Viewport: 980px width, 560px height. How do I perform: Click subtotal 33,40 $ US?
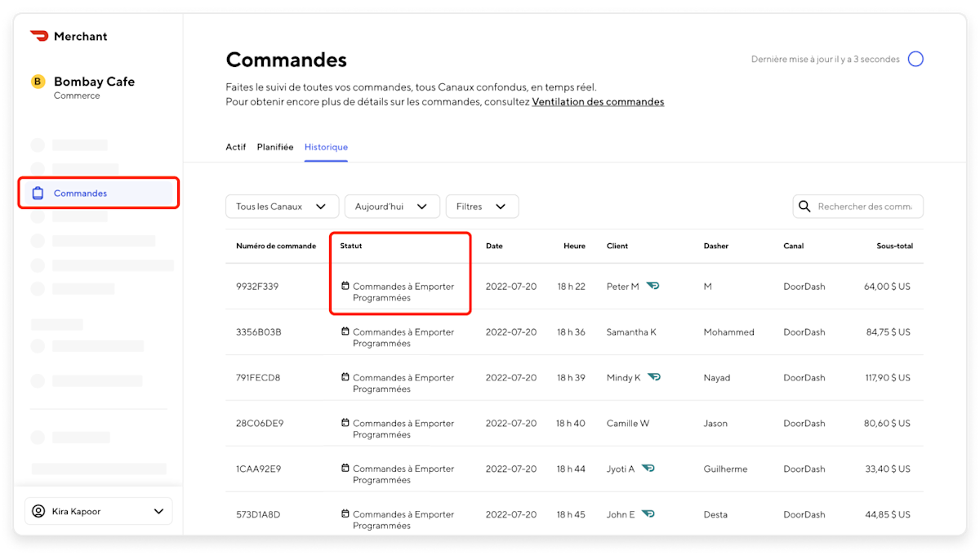[x=888, y=469]
